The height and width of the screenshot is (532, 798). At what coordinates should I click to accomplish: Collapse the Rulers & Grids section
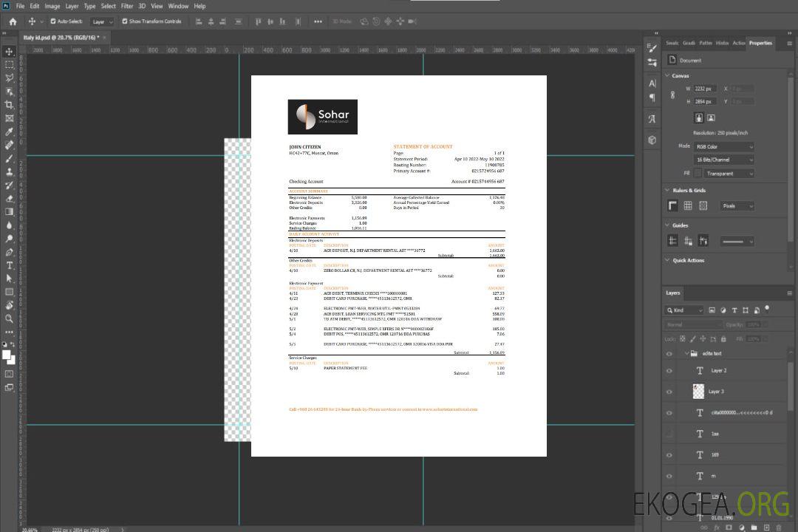(x=667, y=190)
